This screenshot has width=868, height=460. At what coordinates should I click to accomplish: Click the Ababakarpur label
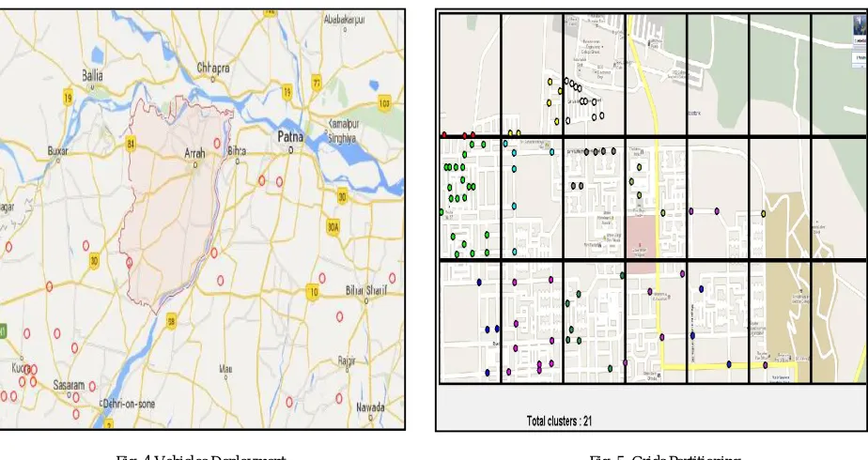(x=345, y=20)
